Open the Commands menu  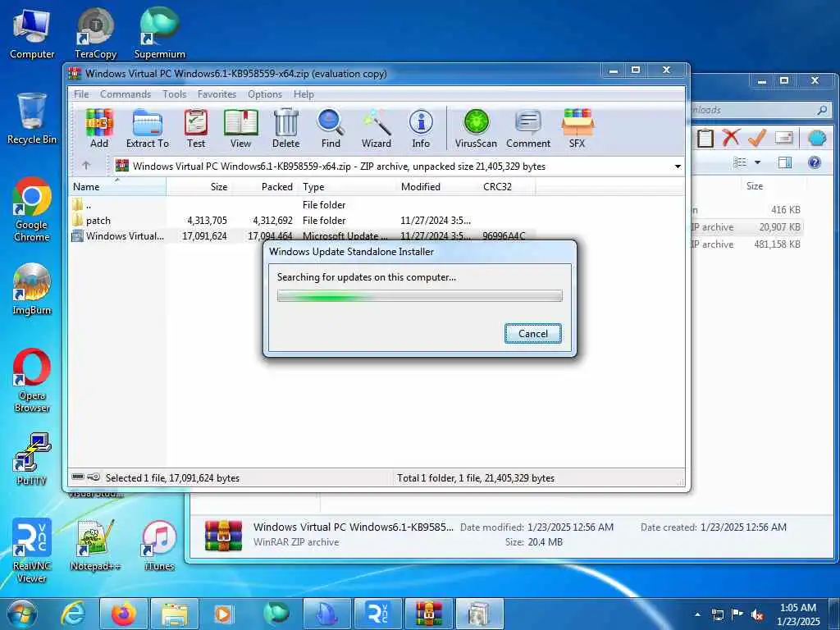tap(126, 94)
